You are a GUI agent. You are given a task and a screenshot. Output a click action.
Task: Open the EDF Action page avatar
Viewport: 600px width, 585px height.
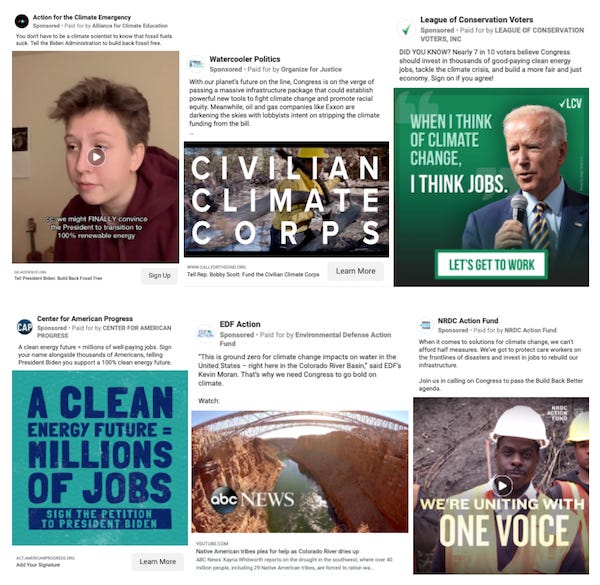point(205,333)
